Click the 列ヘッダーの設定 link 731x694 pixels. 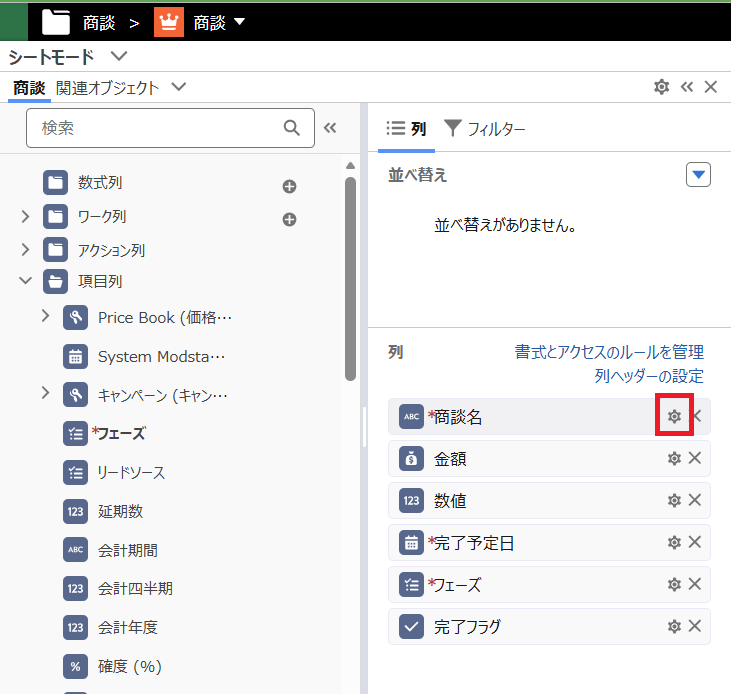(648, 376)
